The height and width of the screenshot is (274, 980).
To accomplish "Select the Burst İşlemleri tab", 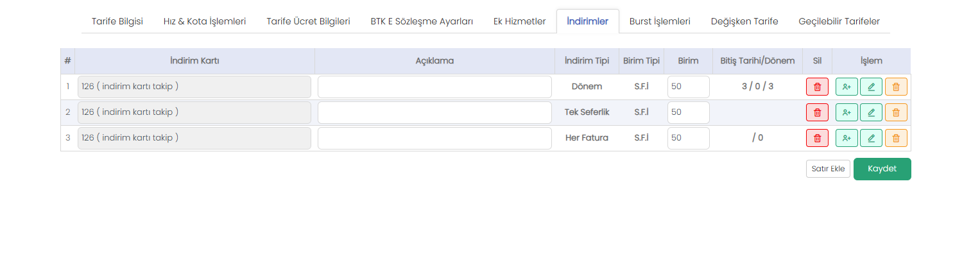I will point(660,21).
